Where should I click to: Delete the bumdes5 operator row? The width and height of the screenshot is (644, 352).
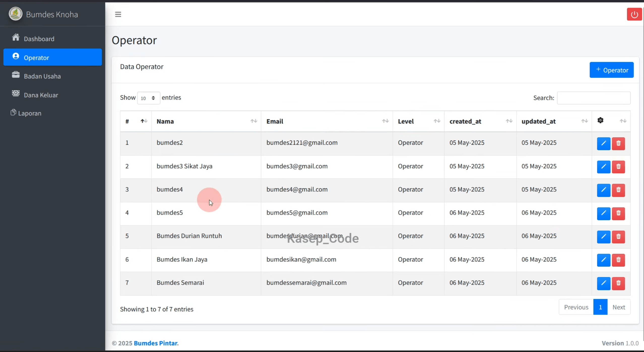pos(618,214)
